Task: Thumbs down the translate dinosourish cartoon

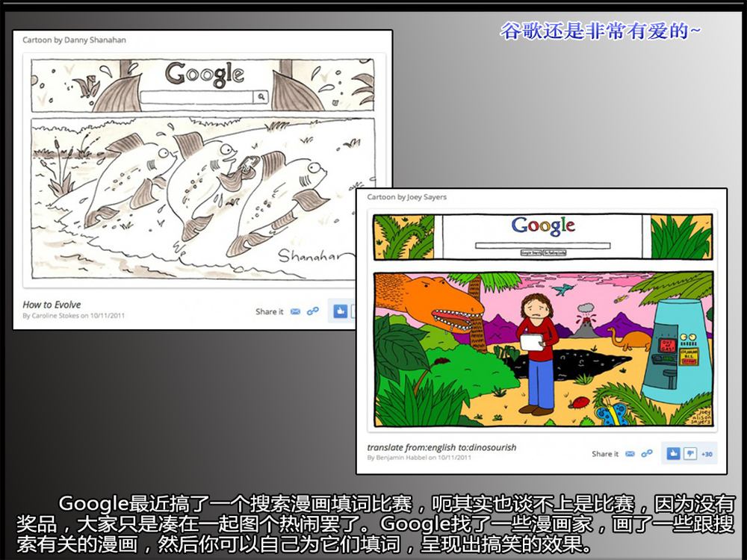Action: tap(690, 454)
